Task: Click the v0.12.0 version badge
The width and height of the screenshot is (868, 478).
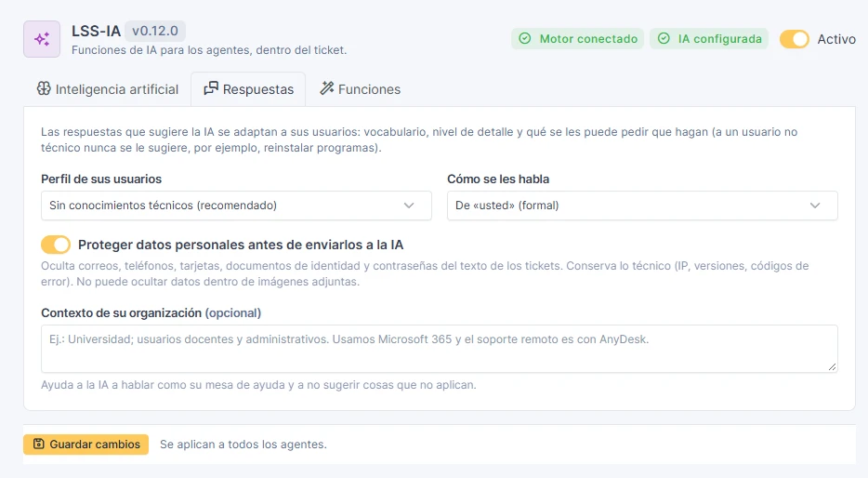Action: (x=155, y=31)
